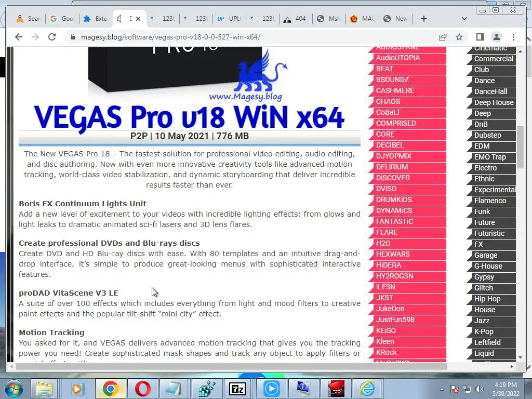
Task: Click the VEGAS Pro v18 WiN x64 title
Action: [189, 117]
